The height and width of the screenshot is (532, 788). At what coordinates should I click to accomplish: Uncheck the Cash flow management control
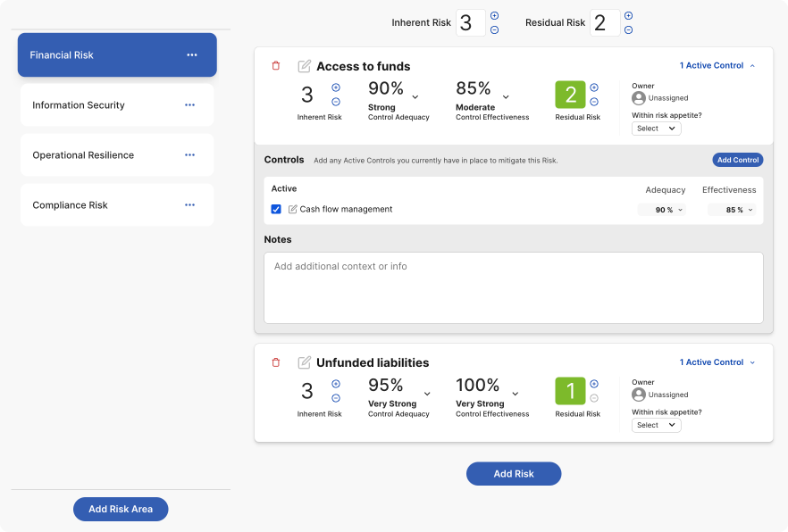(276, 210)
